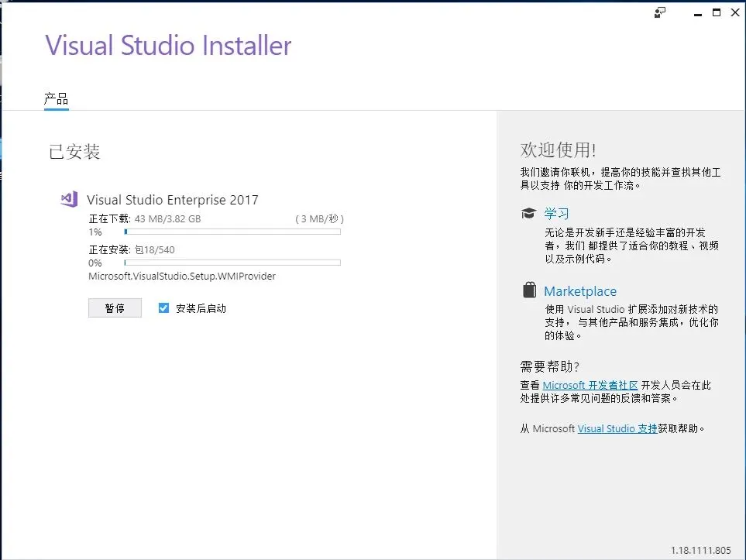Click the Visual Studio Enterprise logo icon
The image size is (746, 560).
70,199
